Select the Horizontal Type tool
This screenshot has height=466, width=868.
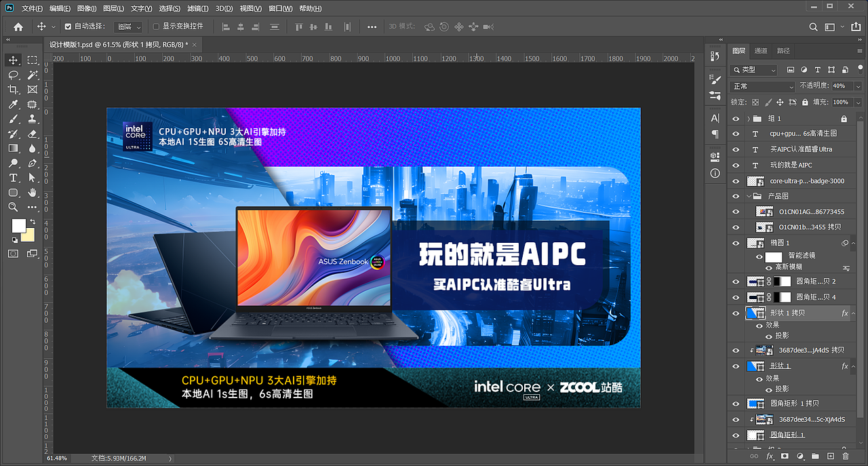[x=13, y=178]
